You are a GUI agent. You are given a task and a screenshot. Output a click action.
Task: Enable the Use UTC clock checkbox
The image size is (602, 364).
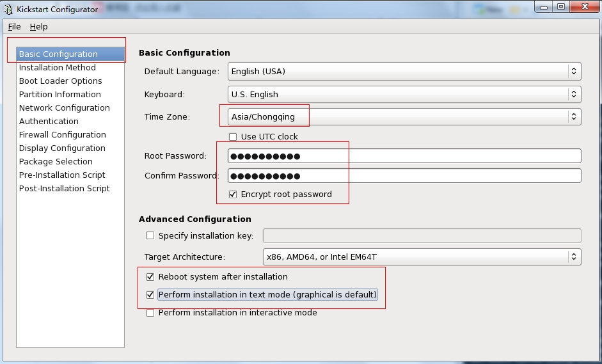click(x=233, y=137)
